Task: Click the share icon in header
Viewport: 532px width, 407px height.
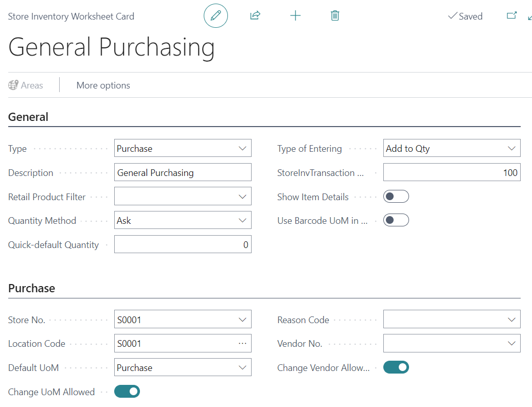Action: 255,16
